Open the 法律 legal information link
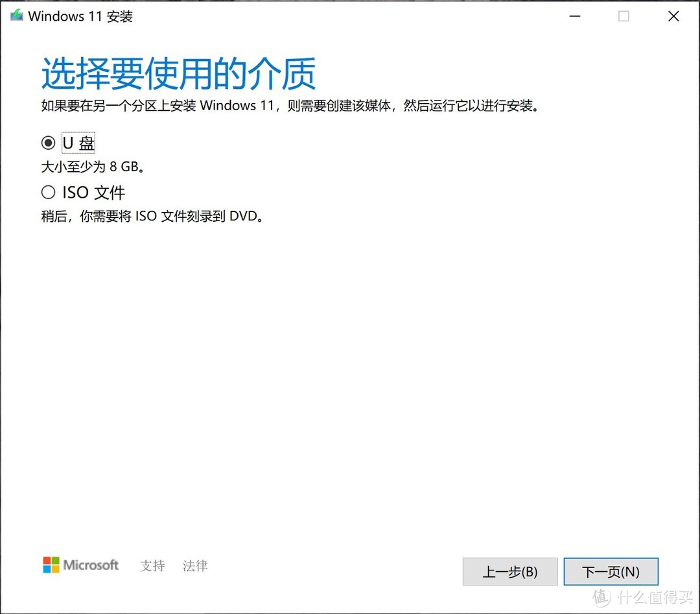The width and height of the screenshot is (700, 614). [194, 565]
